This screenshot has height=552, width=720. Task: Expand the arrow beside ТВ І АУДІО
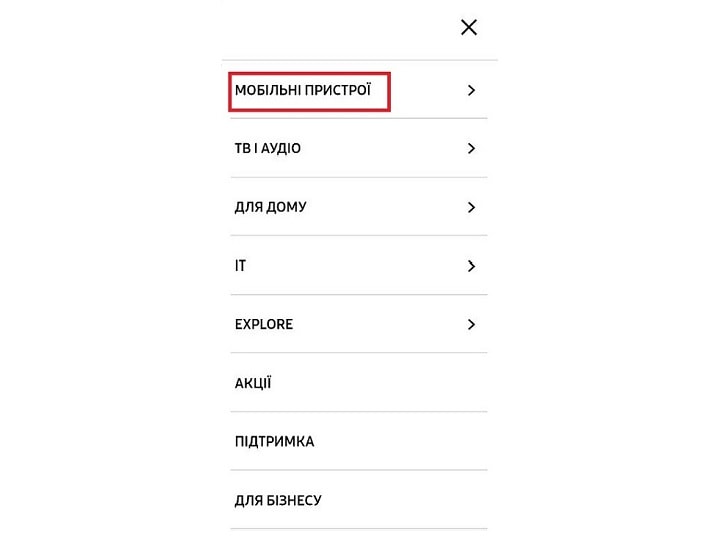(471, 148)
